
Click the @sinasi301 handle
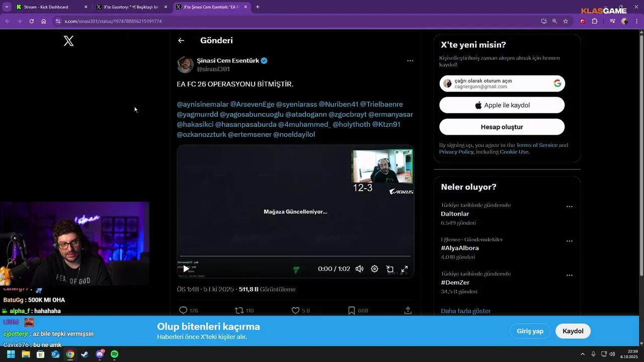[213, 69]
